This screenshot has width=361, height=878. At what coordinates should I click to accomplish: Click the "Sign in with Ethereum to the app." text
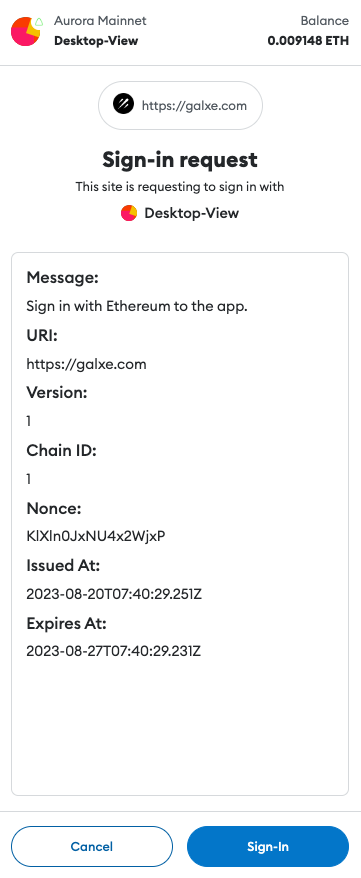[137, 306]
